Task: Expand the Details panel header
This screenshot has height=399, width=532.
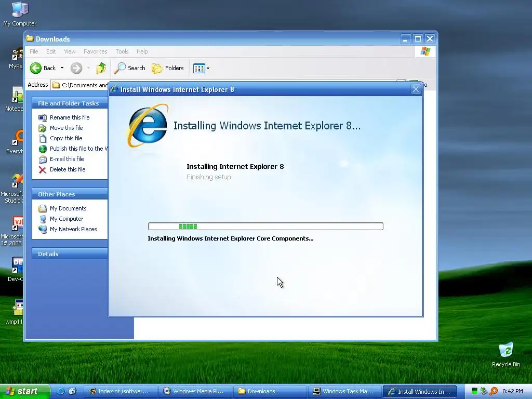Action: (x=70, y=254)
